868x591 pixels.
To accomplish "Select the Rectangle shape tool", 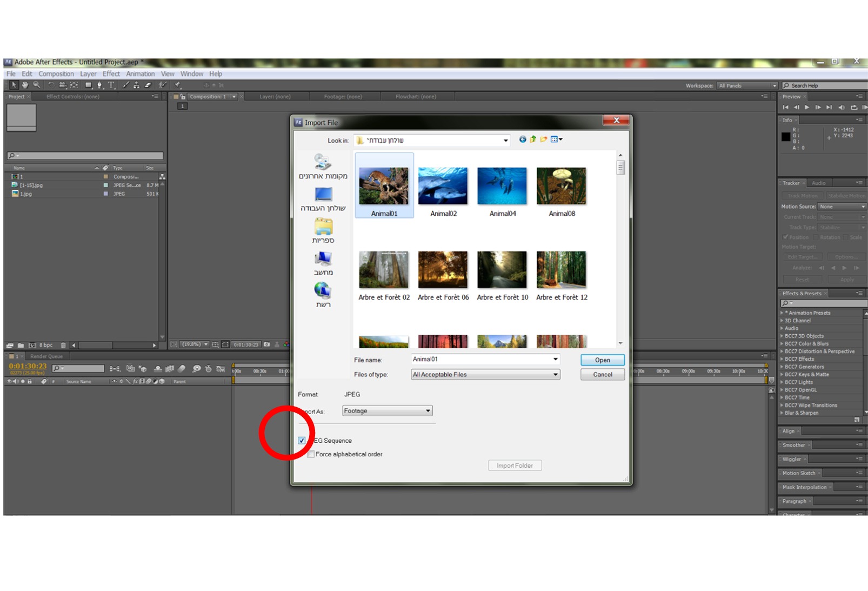I will pos(88,85).
